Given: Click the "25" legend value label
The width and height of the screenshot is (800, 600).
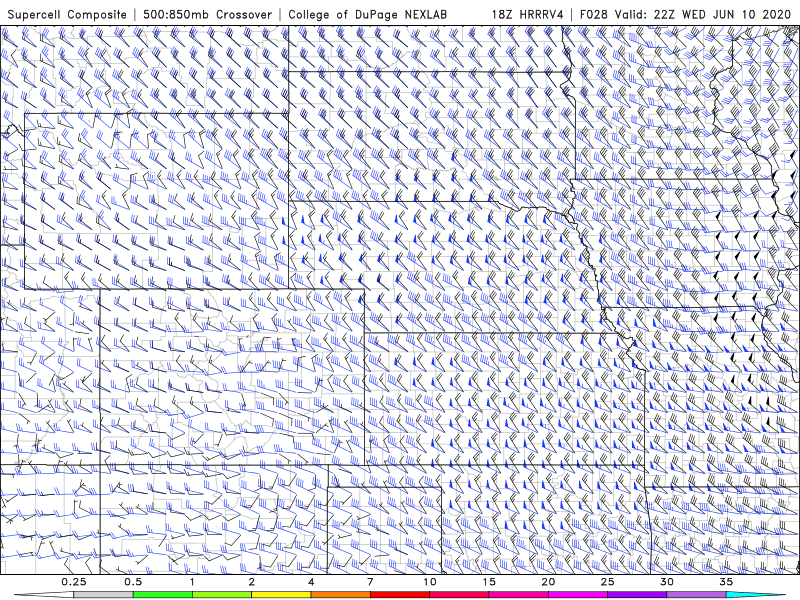Looking at the screenshot, I should point(608,582).
